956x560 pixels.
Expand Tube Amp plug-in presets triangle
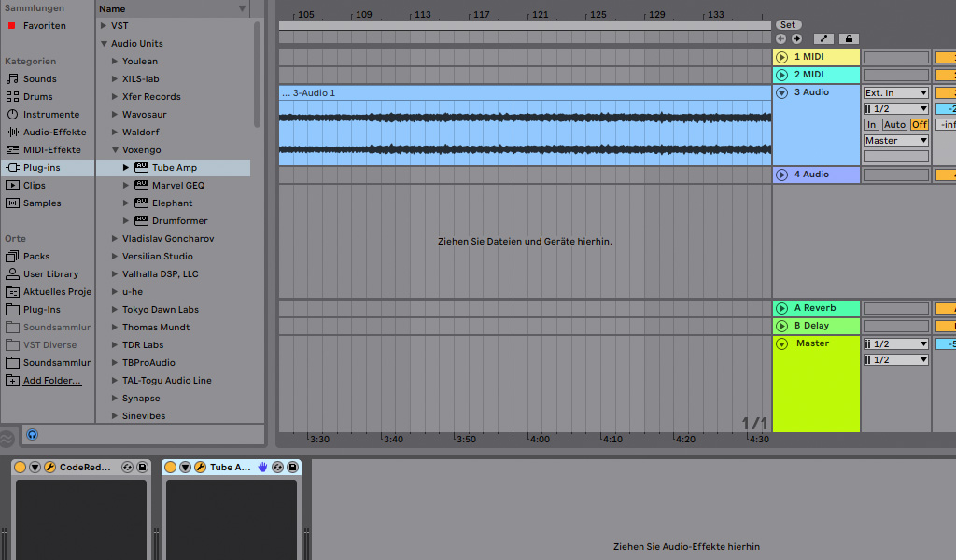(126, 168)
